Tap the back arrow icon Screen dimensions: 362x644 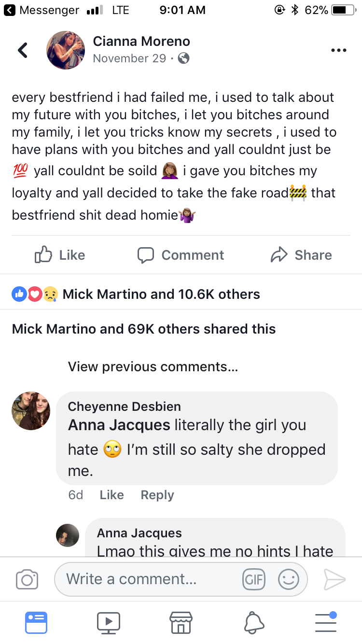click(22, 50)
